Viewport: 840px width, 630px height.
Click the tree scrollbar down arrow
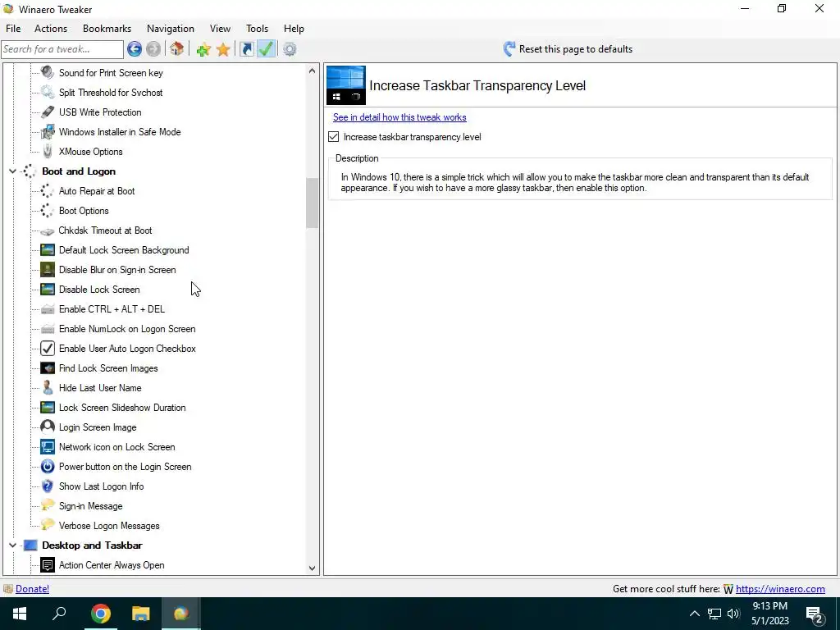pyautogui.click(x=312, y=568)
